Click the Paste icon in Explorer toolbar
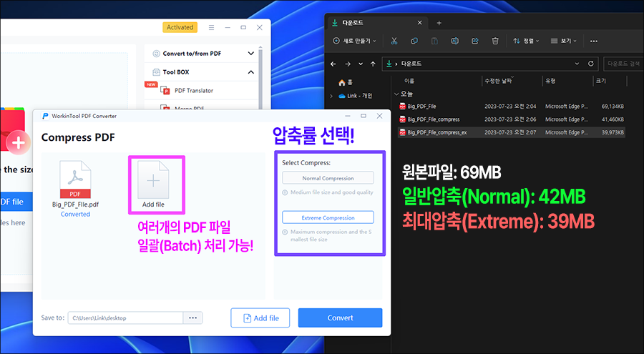Viewport: 644px width, 354px height. click(x=434, y=41)
